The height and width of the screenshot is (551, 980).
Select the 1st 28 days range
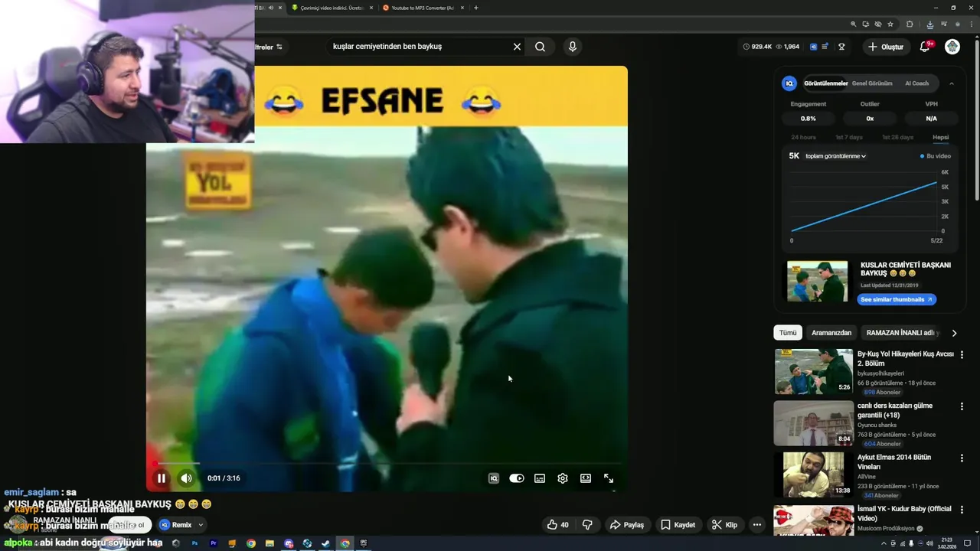[897, 137]
